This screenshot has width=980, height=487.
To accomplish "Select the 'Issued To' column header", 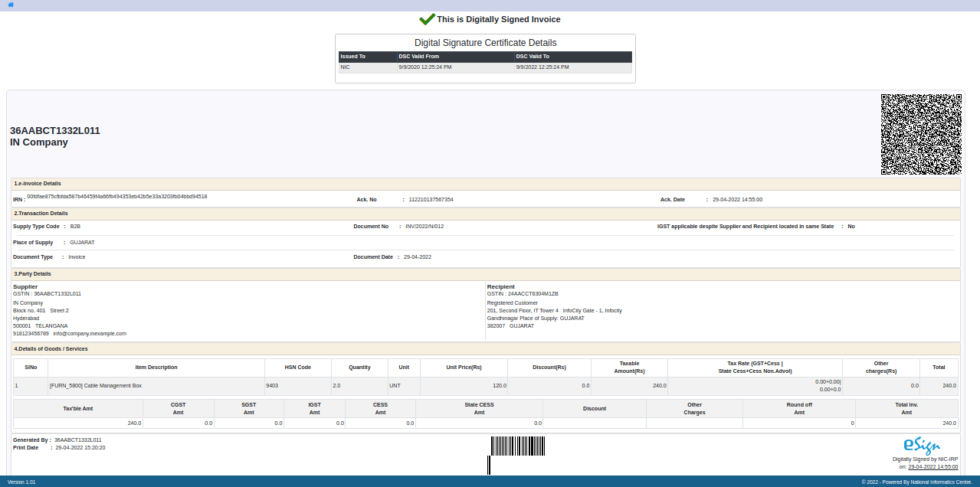I will click(367, 57).
